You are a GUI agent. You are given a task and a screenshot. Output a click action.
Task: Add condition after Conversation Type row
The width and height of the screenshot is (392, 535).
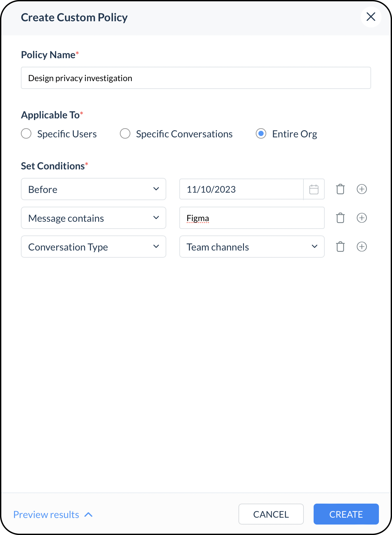[x=362, y=247]
